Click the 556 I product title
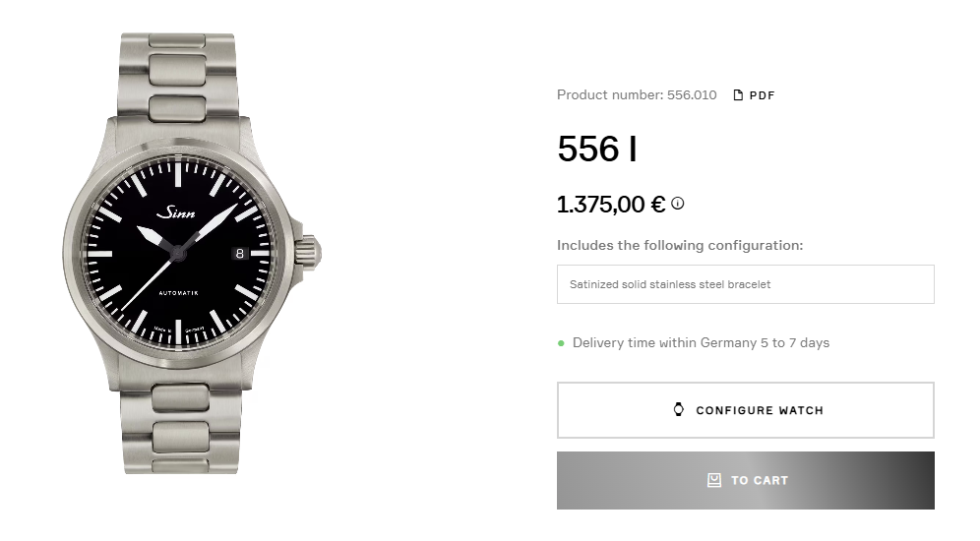980x541 pixels. [596, 150]
